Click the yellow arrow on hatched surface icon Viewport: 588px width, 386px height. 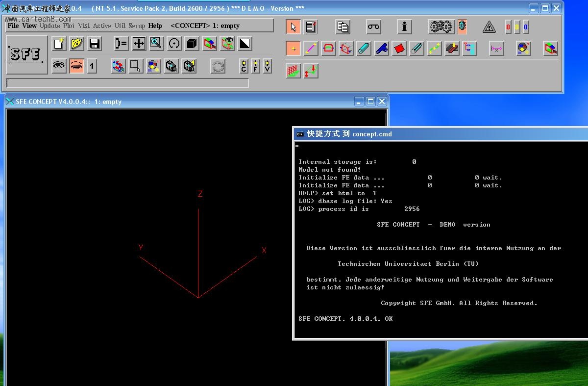click(x=452, y=48)
